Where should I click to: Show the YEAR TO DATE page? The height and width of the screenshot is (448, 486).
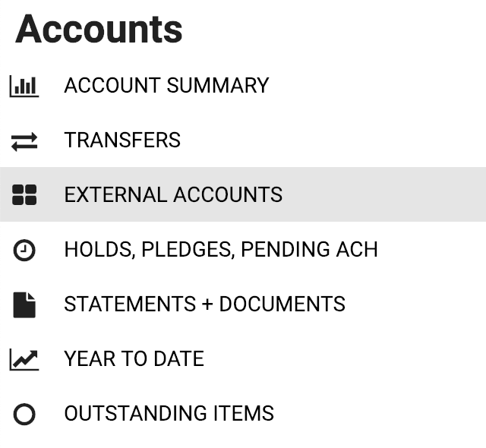click(x=134, y=359)
